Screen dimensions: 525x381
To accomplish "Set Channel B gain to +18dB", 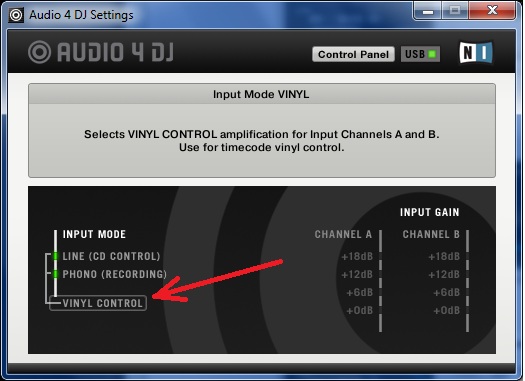I will [x=444, y=257].
